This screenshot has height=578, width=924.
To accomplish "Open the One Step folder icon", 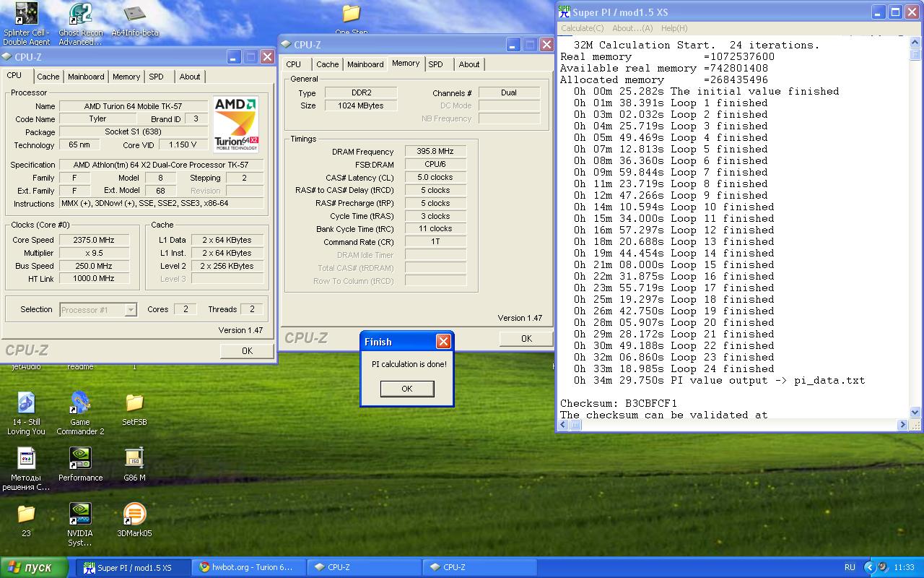I will pos(352,20).
